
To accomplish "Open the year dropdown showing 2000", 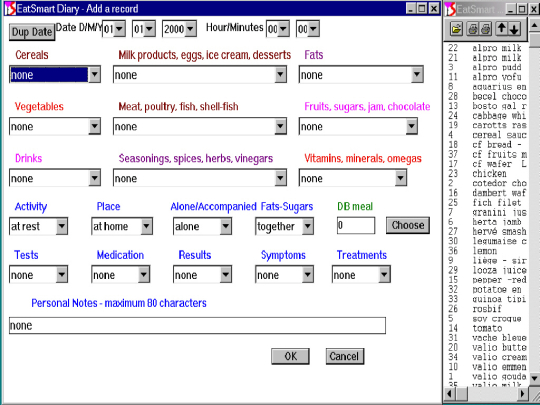I will [x=190, y=29].
